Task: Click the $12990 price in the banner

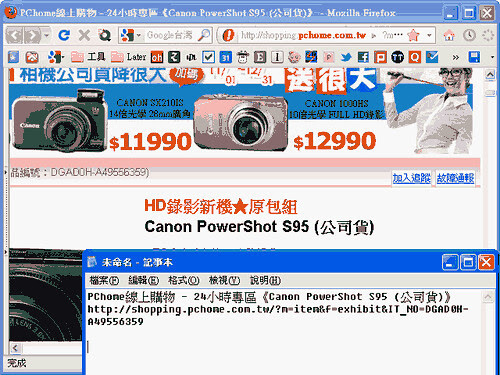Action: [x=335, y=141]
